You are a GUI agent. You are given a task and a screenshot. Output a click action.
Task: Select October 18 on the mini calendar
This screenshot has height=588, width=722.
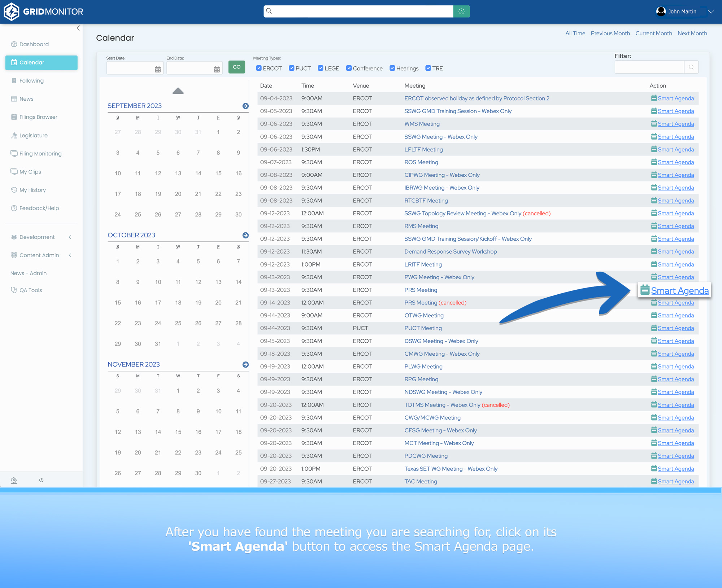tap(178, 303)
